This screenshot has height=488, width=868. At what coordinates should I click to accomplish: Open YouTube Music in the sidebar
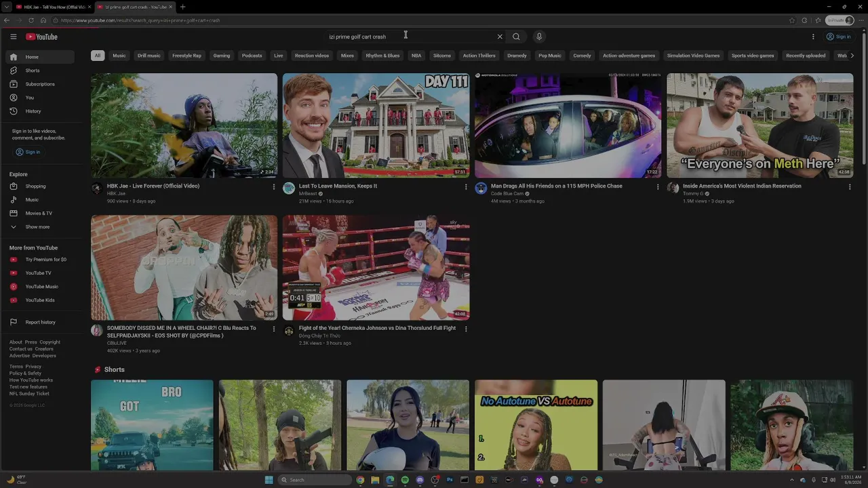click(40, 287)
